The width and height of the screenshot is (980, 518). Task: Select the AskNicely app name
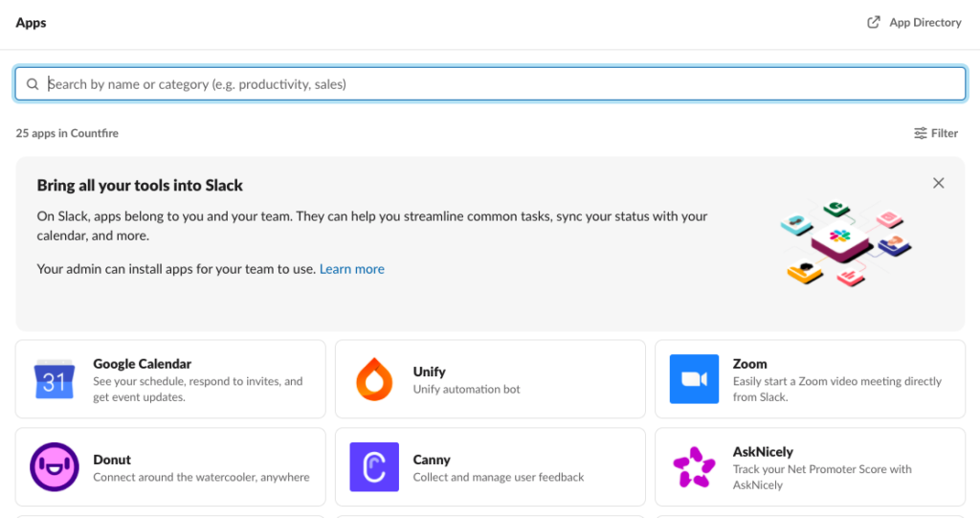coord(763,452)
